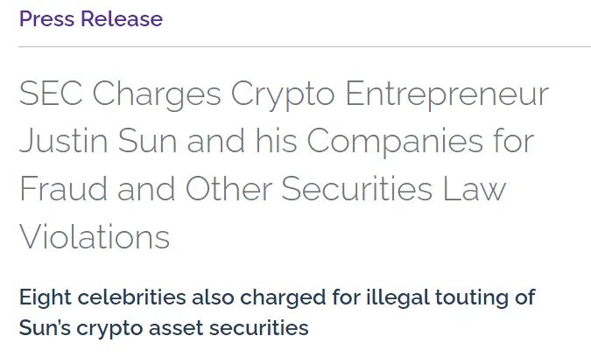Click the word Violations in the headline
Image resolution: width=591 pixels, height=364 pixels.
click(x=95, y=236)
